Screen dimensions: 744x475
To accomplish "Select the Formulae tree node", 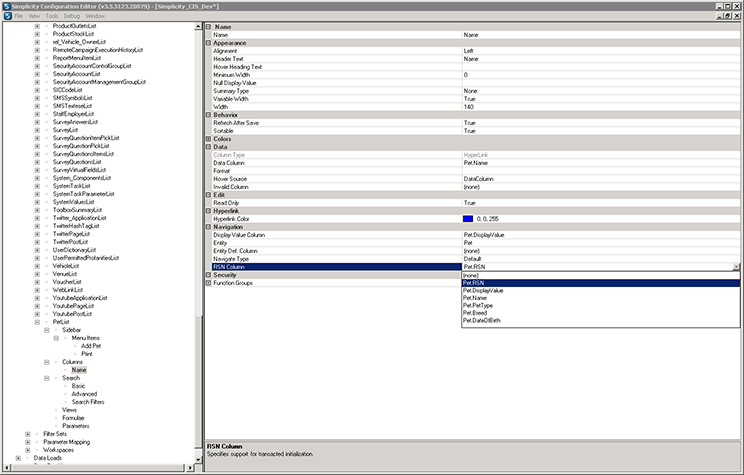I will point(73,418).
